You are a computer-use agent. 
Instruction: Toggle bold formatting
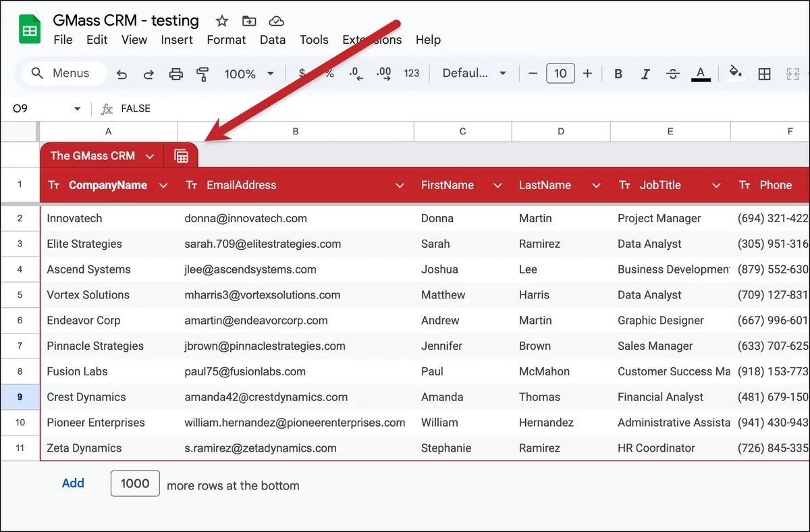618,74
